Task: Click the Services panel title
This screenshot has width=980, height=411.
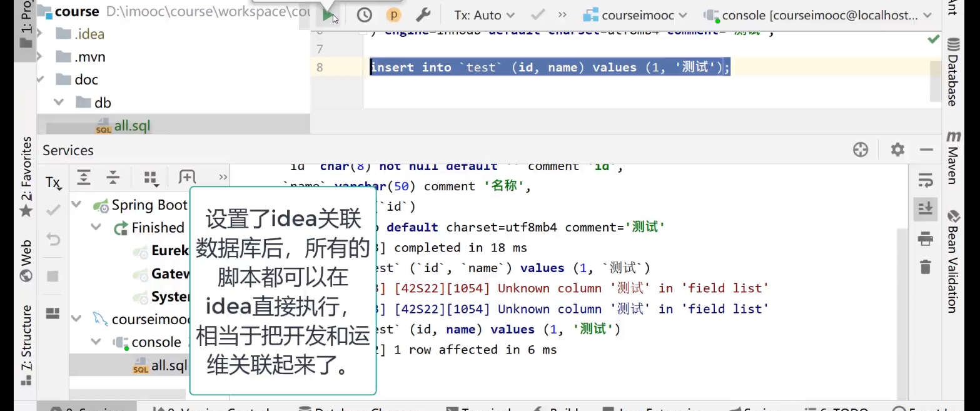Action: (68, 150)
